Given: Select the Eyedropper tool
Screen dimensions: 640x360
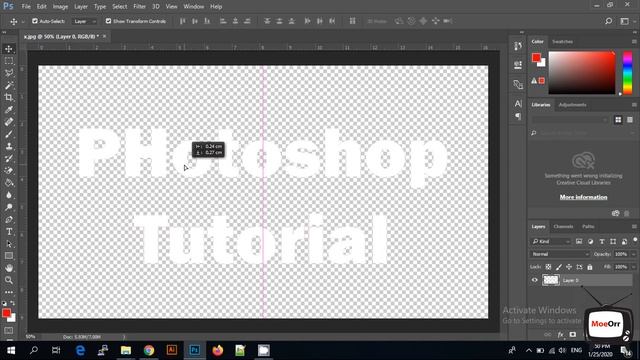Looking at the screenshot, I should [x=9, y=109].
